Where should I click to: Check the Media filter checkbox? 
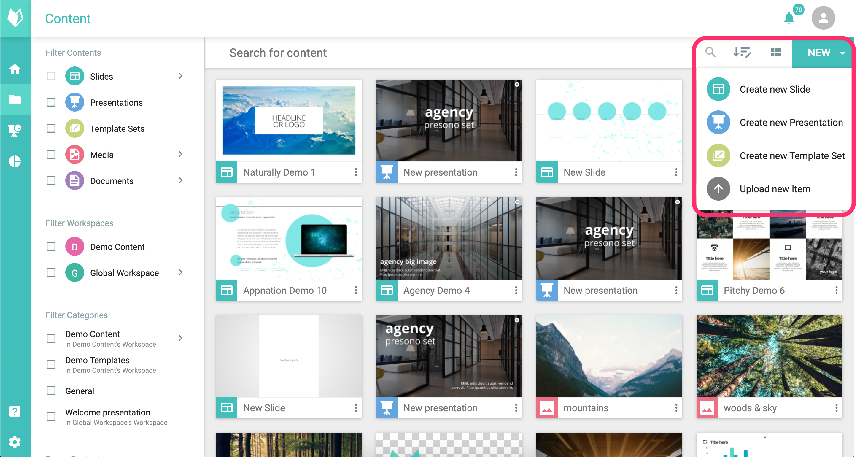pyautogui.click(x=51, y=154)
